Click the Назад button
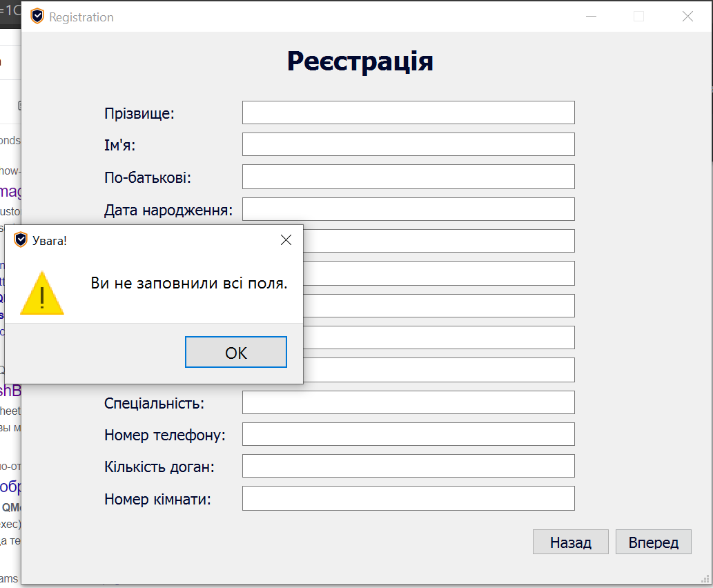Screen dimensions: 713x588 pos(571,542)
